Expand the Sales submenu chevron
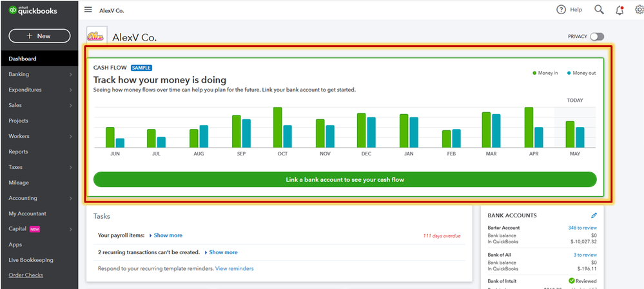 pos(71,105)
